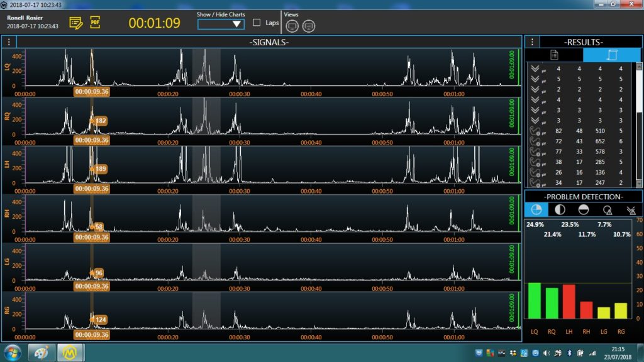Click the RG channel label on signals chart
The height and width of the screenshot is (362, 644).
pos(7,310)
